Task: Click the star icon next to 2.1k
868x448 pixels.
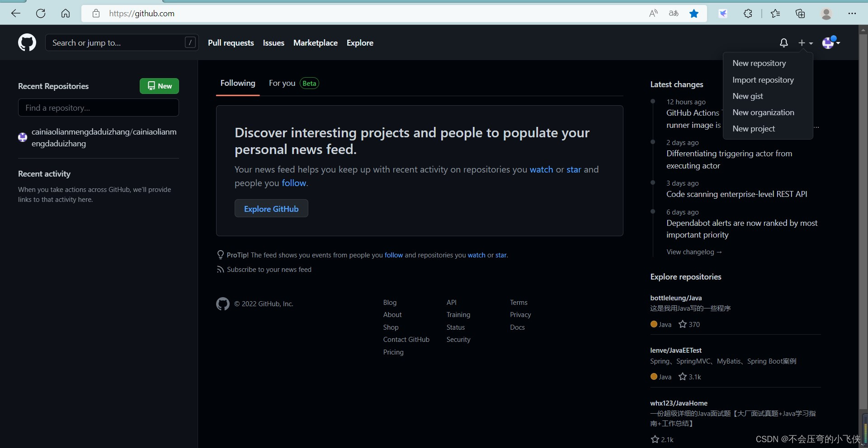Action: point(655,439)
